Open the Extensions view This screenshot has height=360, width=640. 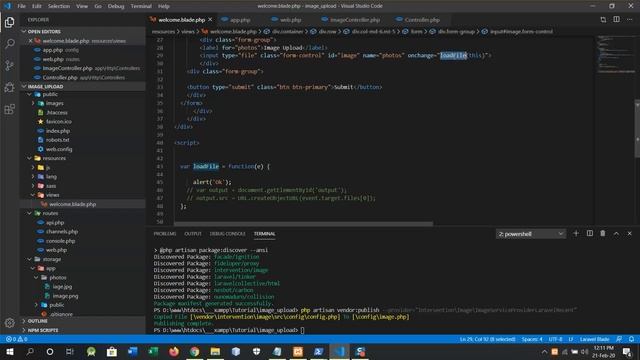tap(9, 109)
